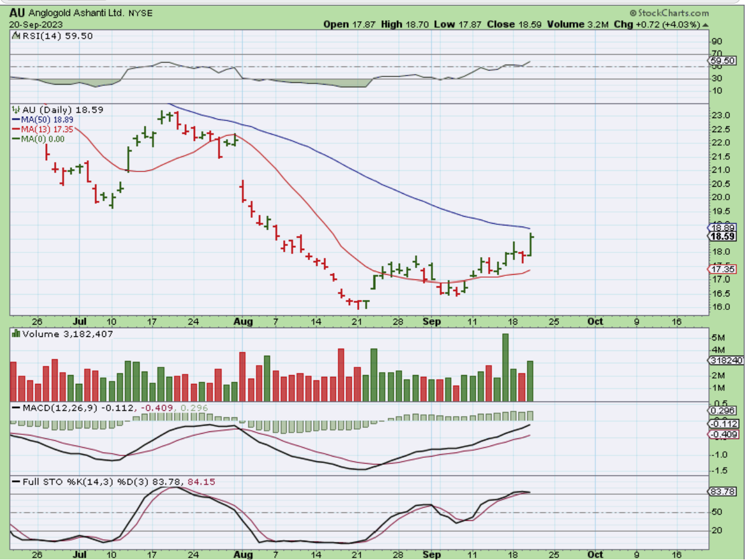Click the 1M label on the volume axis
747x560 pixels.
point(718,388)
